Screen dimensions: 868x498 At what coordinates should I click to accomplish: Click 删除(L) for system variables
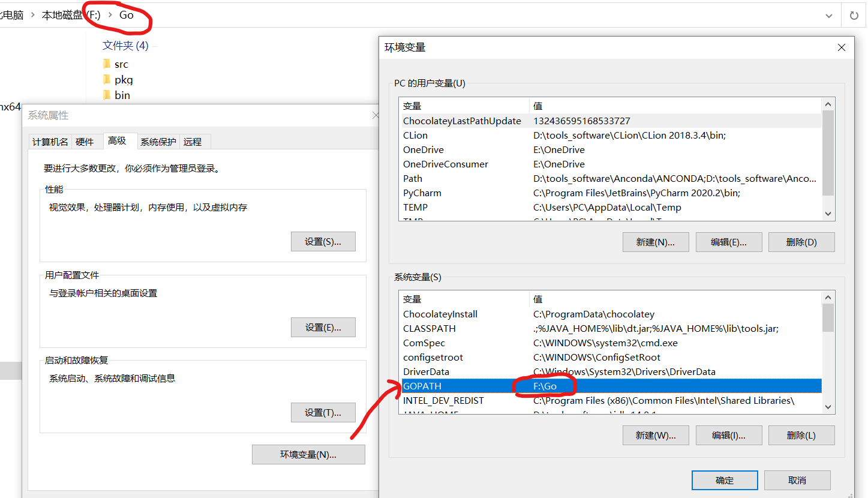point(801,436)
